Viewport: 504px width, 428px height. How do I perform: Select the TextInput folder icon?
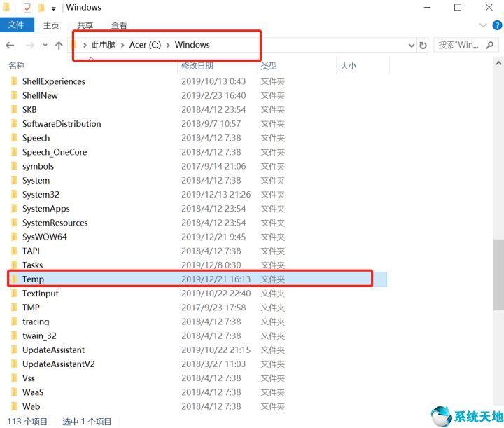pyautogui.click(x=14, y=294)
